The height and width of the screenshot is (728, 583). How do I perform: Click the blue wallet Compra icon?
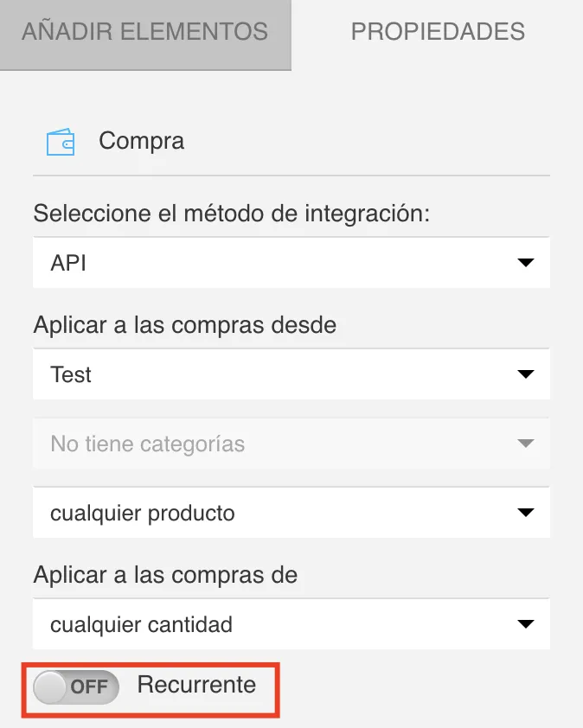tap(61, 142)
